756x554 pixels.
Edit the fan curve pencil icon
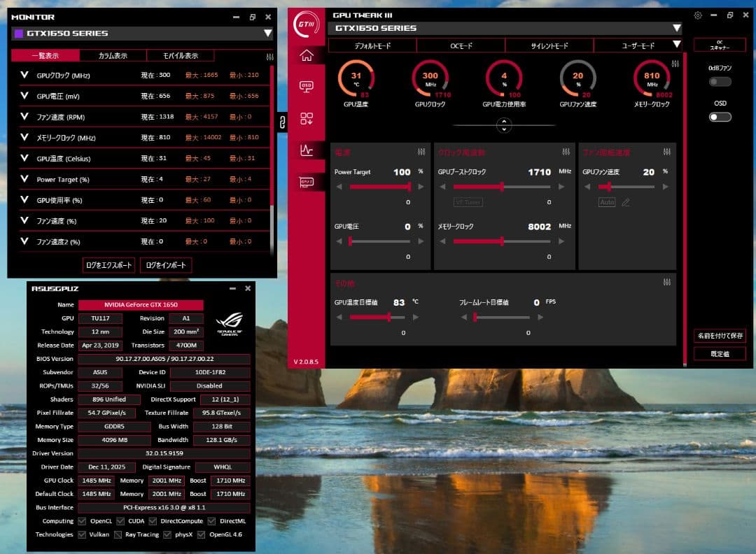coord(626,202)
